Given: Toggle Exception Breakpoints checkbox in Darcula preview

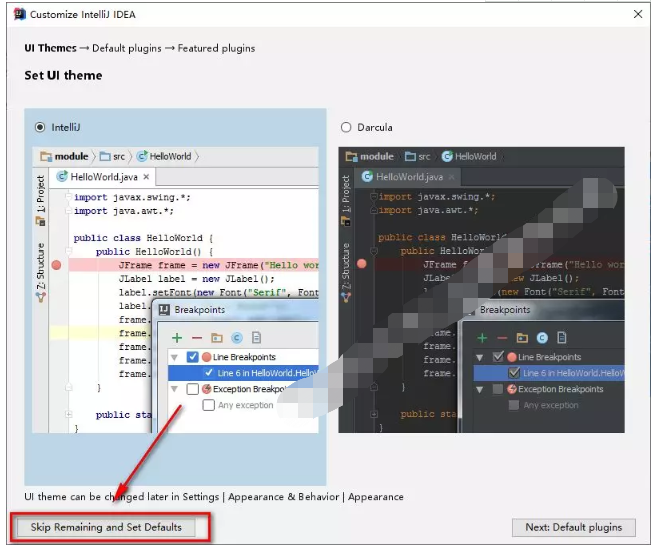Looking at the screenshot, I should tap(498, 389).
